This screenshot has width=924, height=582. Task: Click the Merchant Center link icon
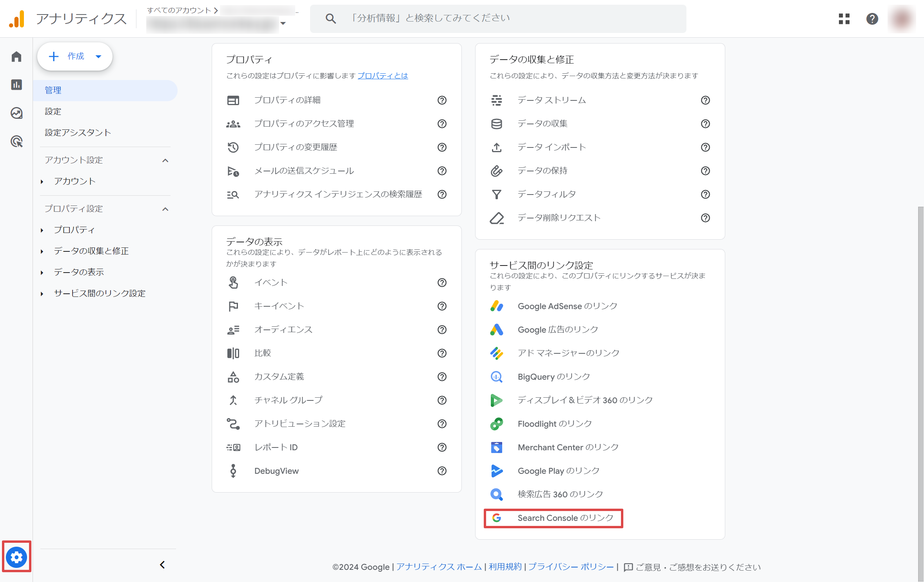tap(497, 447)
